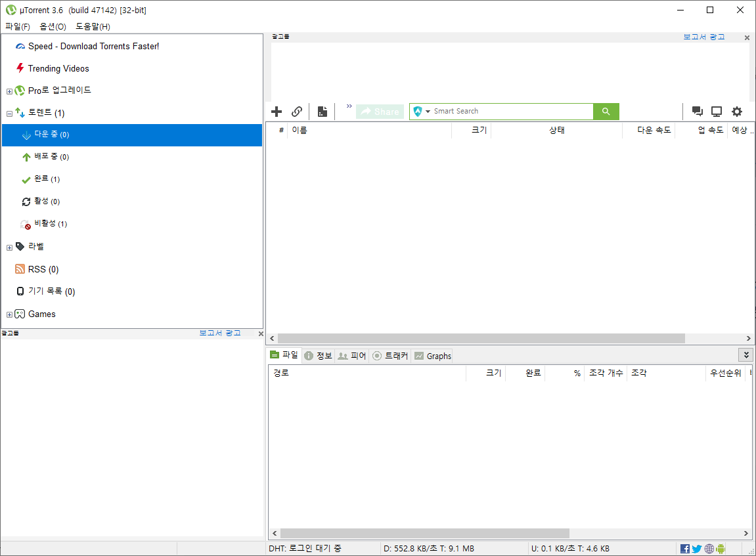Screen dimensions: 756x556
Task: Expand the 라벨 tree node
Action: pyautogui.click(x=9, y=247)
